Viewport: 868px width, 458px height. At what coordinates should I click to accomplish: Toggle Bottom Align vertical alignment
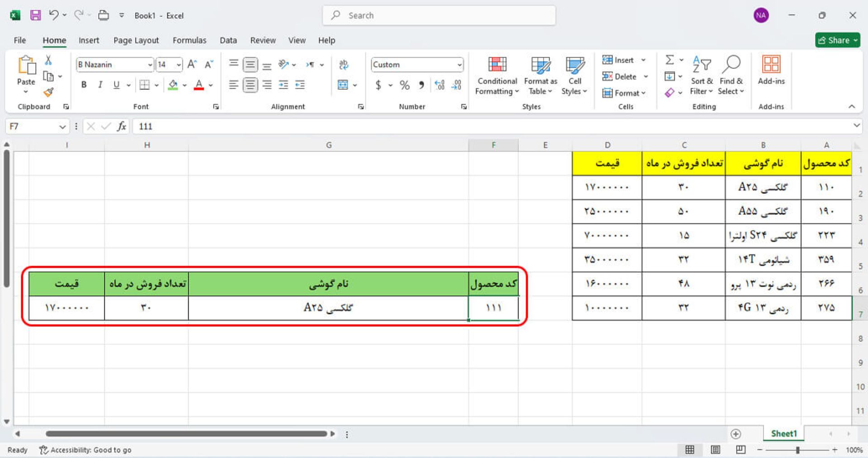(x=267, y=65)
